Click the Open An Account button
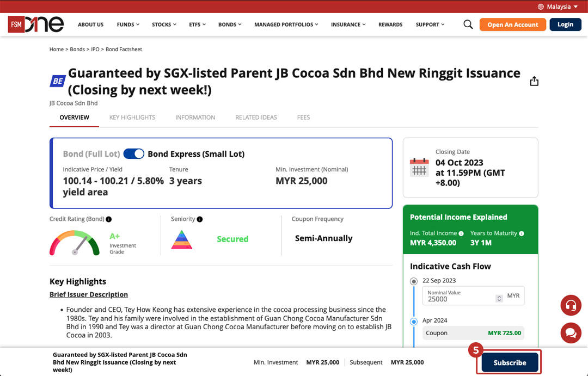 [512, 24]
